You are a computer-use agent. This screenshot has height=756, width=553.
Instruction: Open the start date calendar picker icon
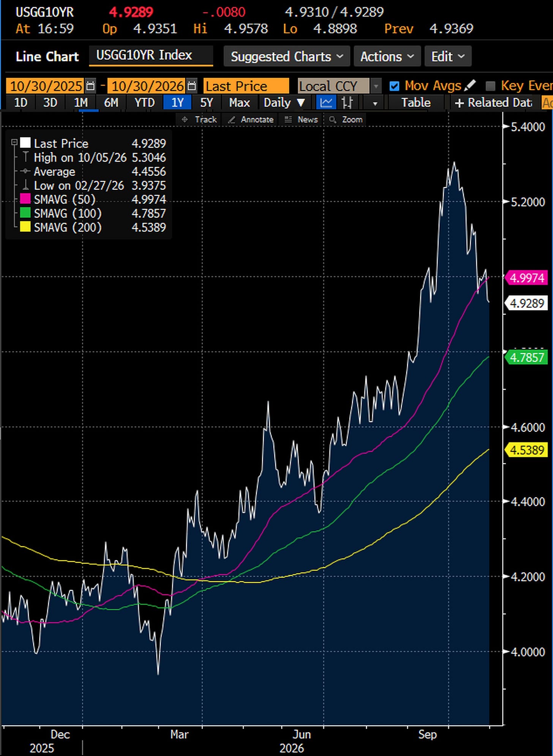click(x=90, y=86)
